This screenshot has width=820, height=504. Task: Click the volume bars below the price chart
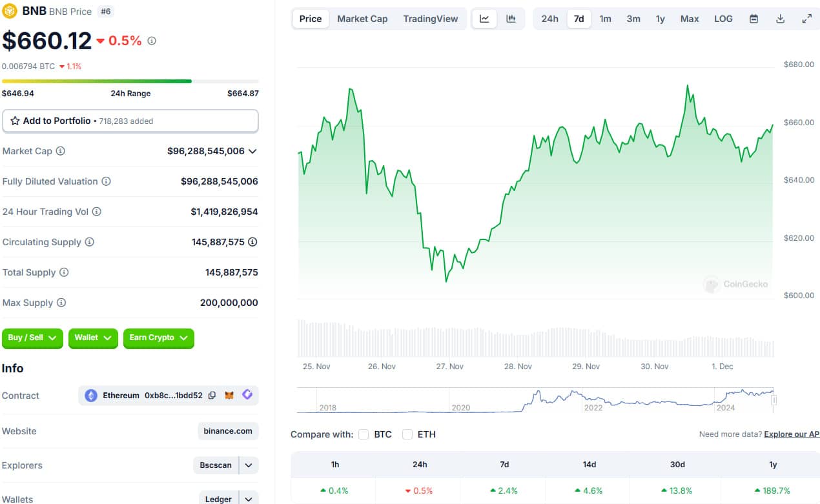click(x=535, y=338)
